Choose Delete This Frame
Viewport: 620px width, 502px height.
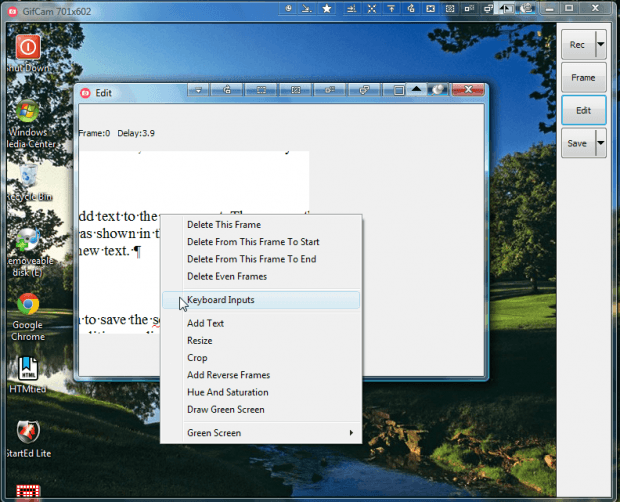pyautogui.click(x=224, y=224)
